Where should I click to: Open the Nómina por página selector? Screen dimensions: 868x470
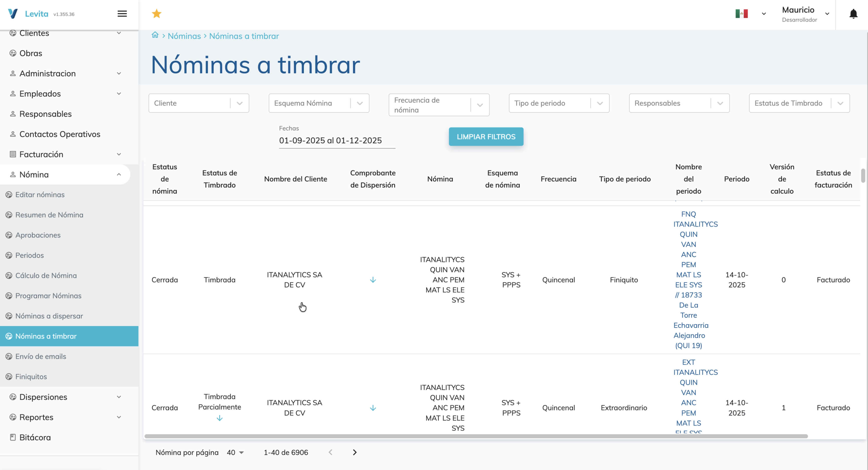[x=235, y=453]
